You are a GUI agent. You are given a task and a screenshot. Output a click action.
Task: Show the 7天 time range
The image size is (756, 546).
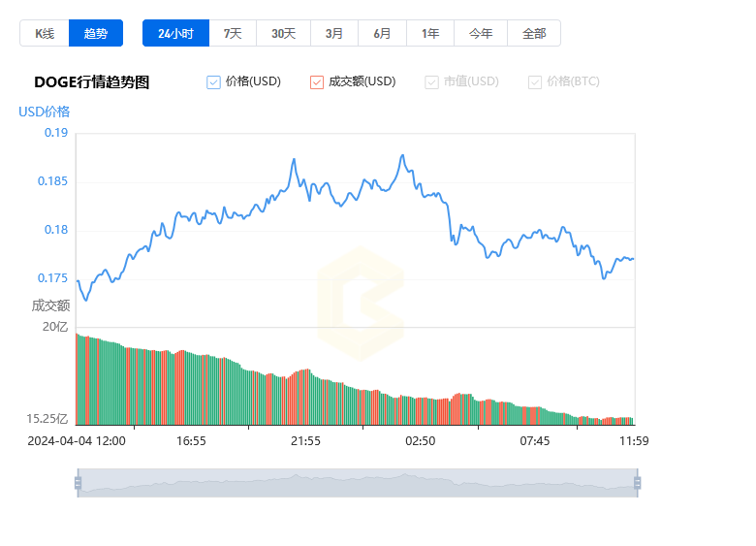point(233,33)
